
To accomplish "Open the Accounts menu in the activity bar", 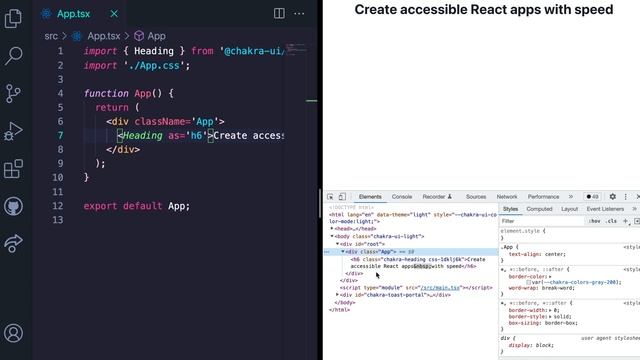I will [x=13, y=333].
